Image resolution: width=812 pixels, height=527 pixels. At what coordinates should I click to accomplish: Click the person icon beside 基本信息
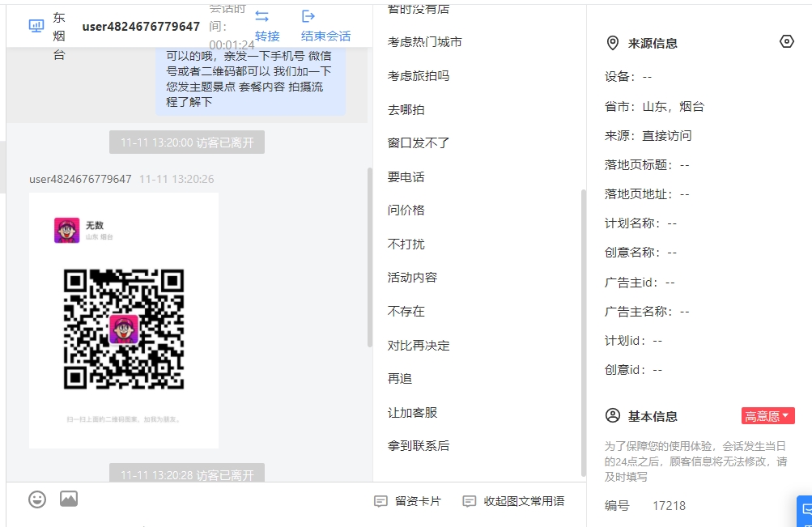613,416
